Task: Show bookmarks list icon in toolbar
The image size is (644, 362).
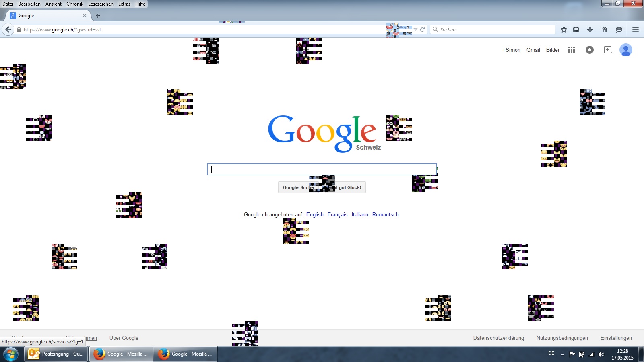Action: point(576,29)
